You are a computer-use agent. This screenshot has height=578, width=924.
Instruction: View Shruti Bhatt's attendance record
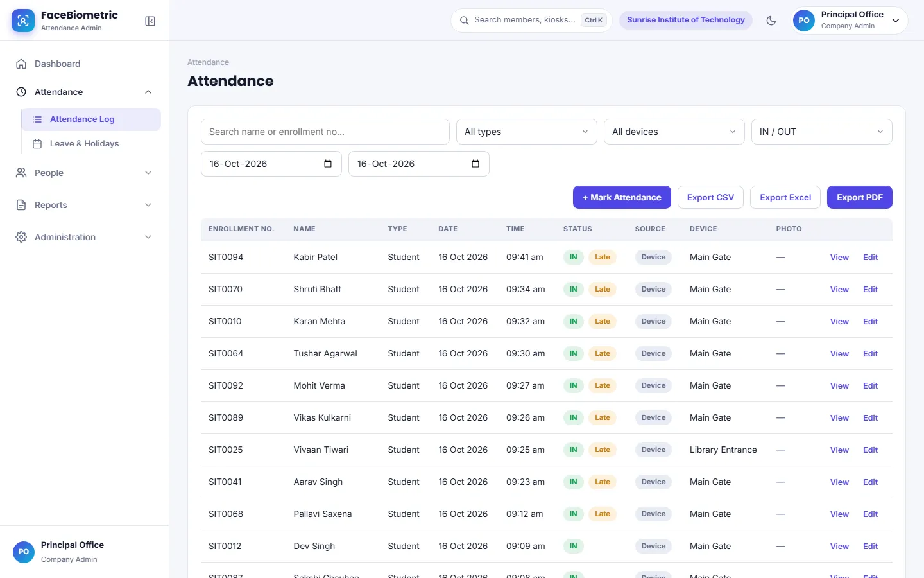click(x=839, y=289)
